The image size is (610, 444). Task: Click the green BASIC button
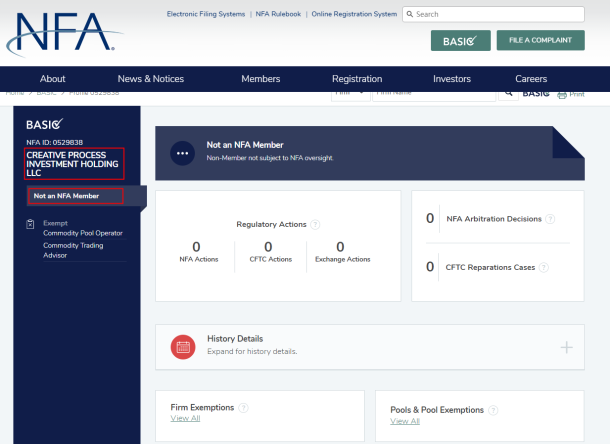tap(461, 40)
